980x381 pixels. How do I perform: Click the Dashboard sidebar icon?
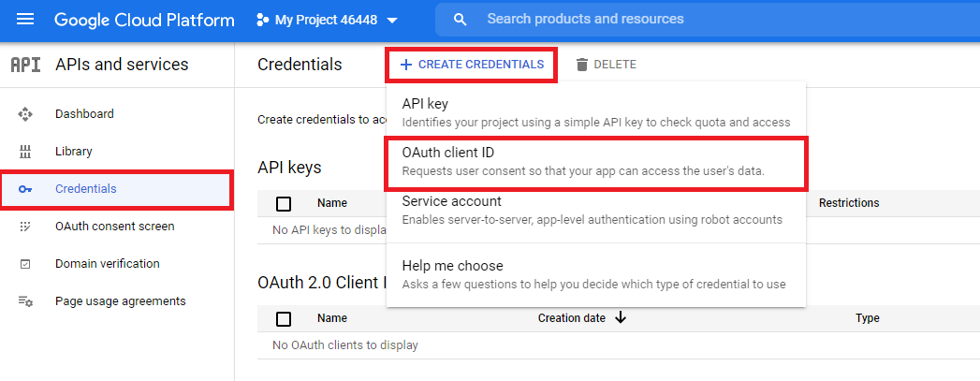25,114
